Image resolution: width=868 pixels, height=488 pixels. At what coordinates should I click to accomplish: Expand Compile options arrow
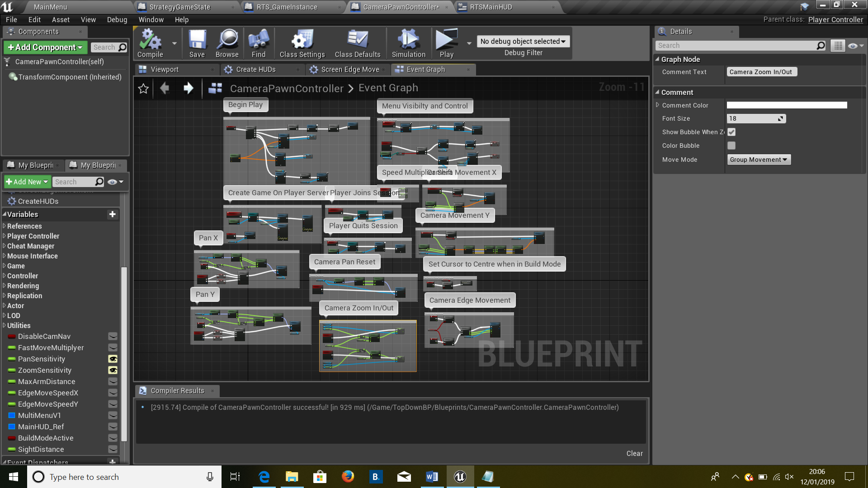pyautogui.click(x=174, y=43)
